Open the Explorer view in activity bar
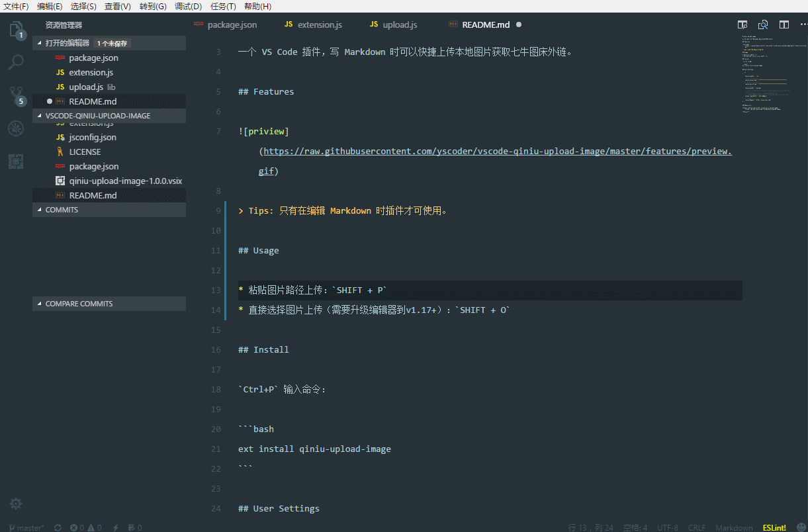The height and width of the screenshot is (532, 808). pyautogui.click(x=16, y=29)
